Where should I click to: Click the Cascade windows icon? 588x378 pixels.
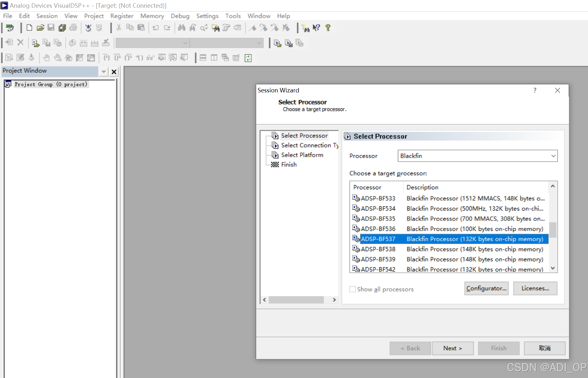pos(225,58)
